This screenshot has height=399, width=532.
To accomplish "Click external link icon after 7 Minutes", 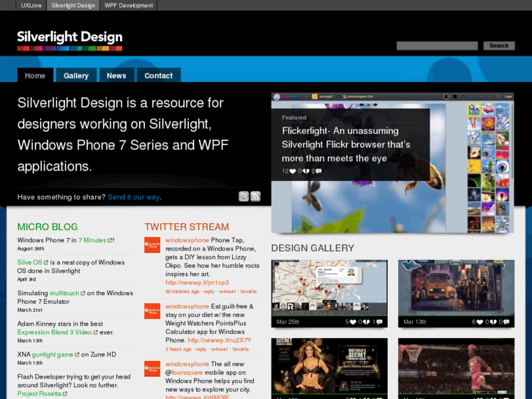I will coord(110,240).
